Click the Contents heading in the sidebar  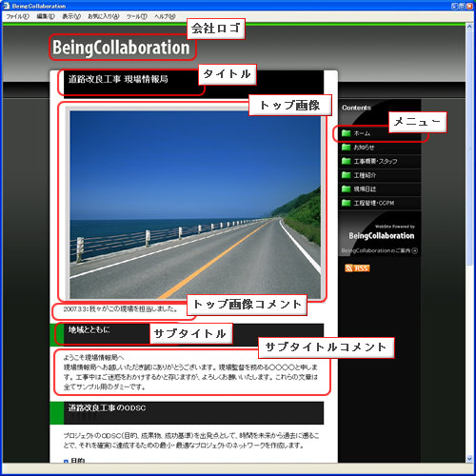356,108
